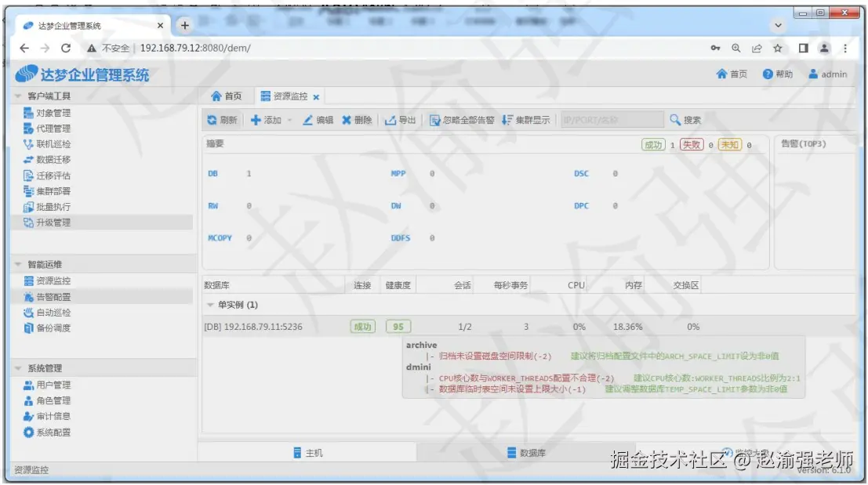Image resolution: width=868 pixels, height=485 pixels.
Task: Select 角色管理 sidebar item
Action: click(x=46, y=400)
